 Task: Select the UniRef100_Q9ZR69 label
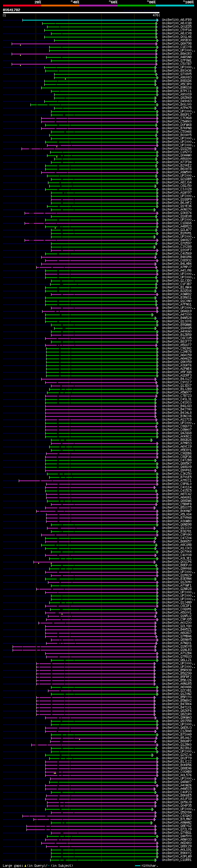point(177,98)
